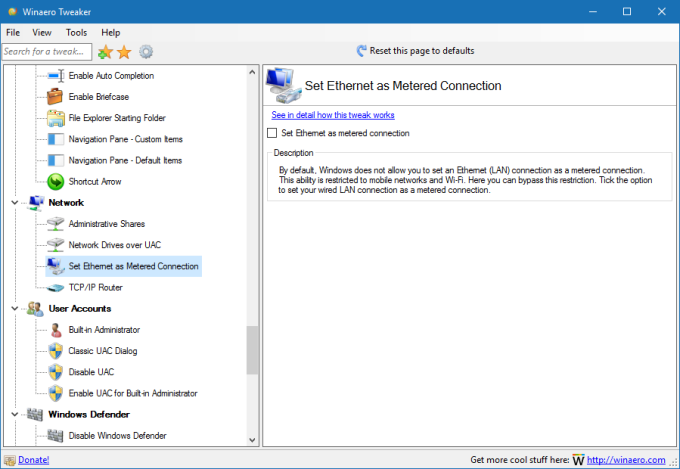Select Administrative Shares tree item
Image resolution: width=680 pixels, height=469 pixels.
(107, 224)
